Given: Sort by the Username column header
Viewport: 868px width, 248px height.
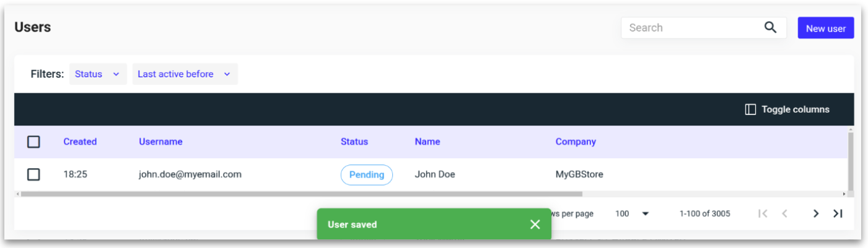Looking at the screenshot, I should click(160, 142).
